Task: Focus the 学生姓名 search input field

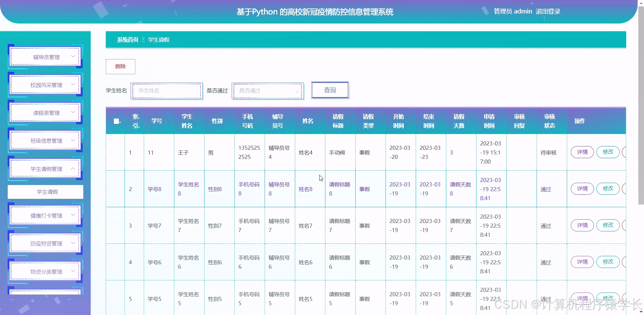Action: click(167, 91)
